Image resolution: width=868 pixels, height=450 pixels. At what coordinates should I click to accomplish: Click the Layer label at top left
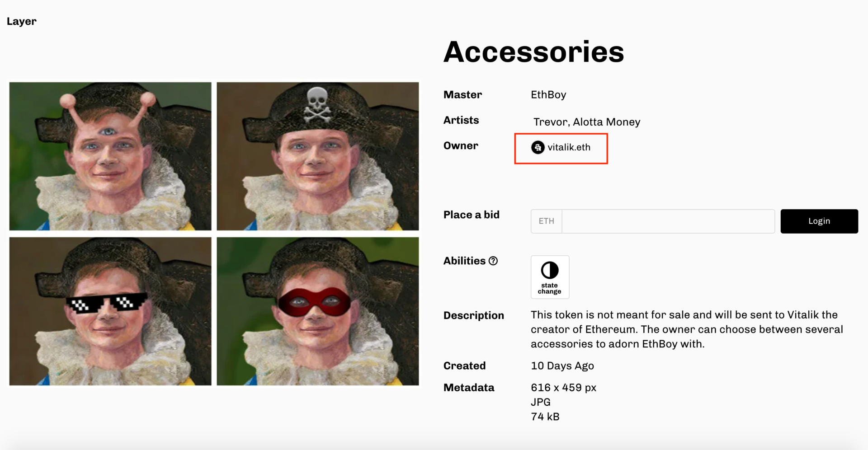tap(21, 21)
